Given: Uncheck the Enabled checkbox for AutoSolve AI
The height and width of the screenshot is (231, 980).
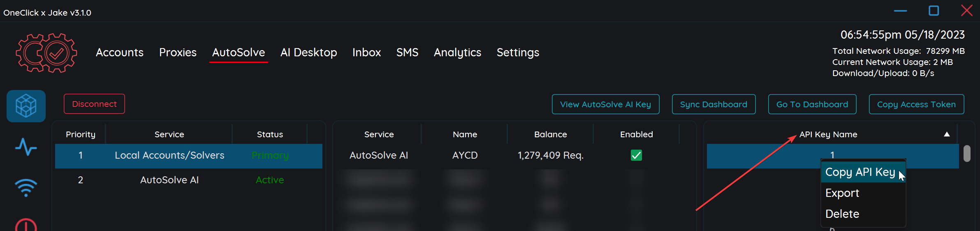Looking at the screenshot, I should [636, 155].
